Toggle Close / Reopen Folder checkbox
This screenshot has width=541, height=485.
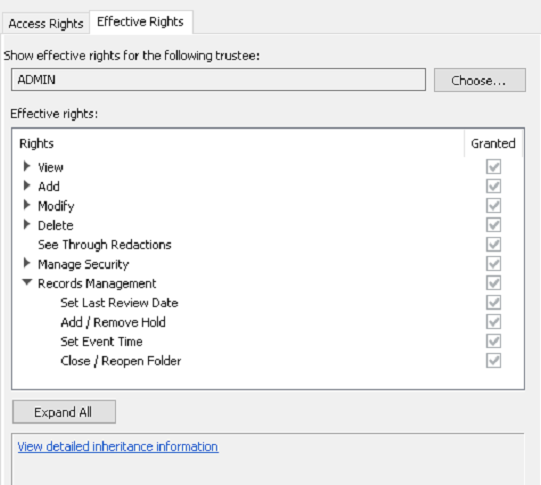(x=493, y=361)
